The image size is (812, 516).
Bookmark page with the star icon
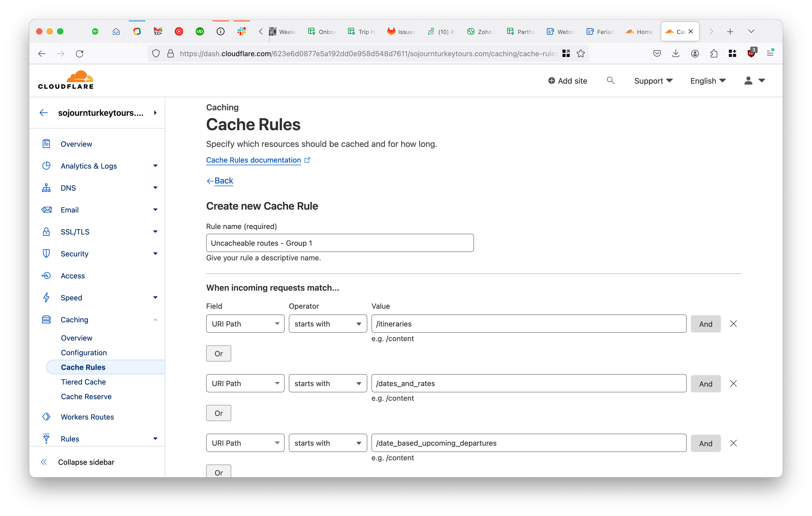click(x=581, y=54)
